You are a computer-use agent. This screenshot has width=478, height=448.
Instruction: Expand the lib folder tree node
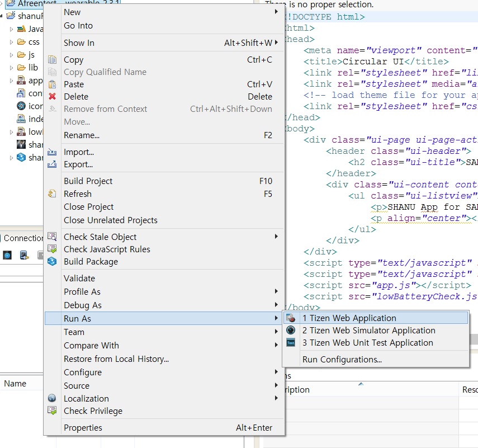click(11, 68)
